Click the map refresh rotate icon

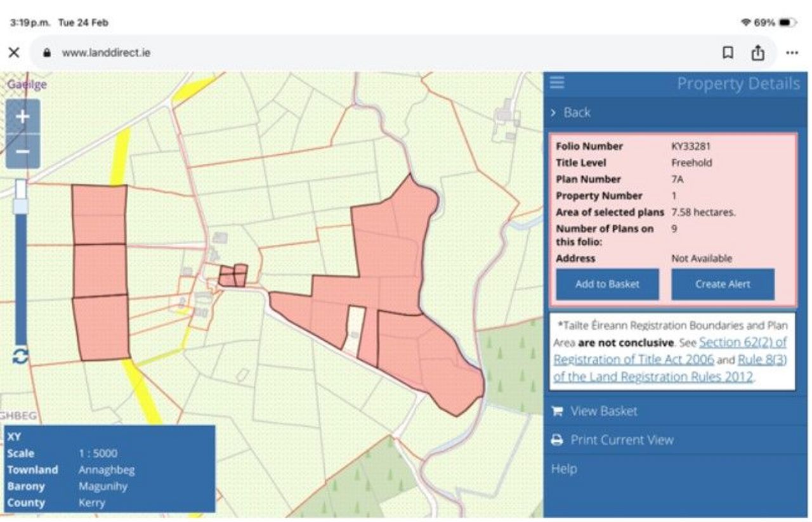point(20,356)
